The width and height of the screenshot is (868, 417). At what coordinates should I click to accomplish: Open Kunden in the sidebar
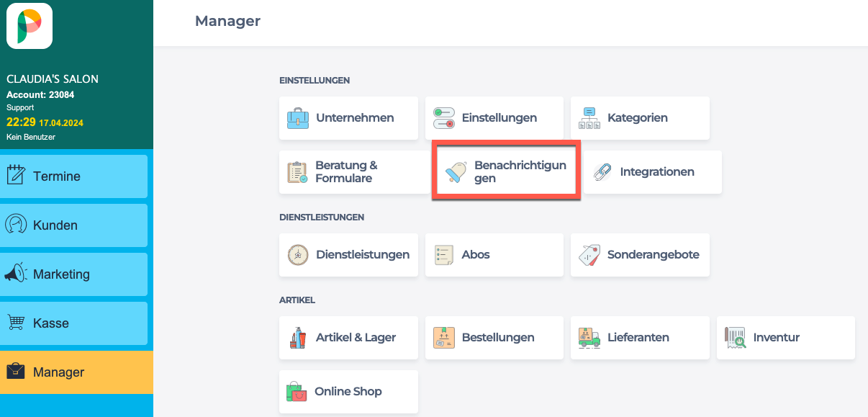tap(73, 225)
